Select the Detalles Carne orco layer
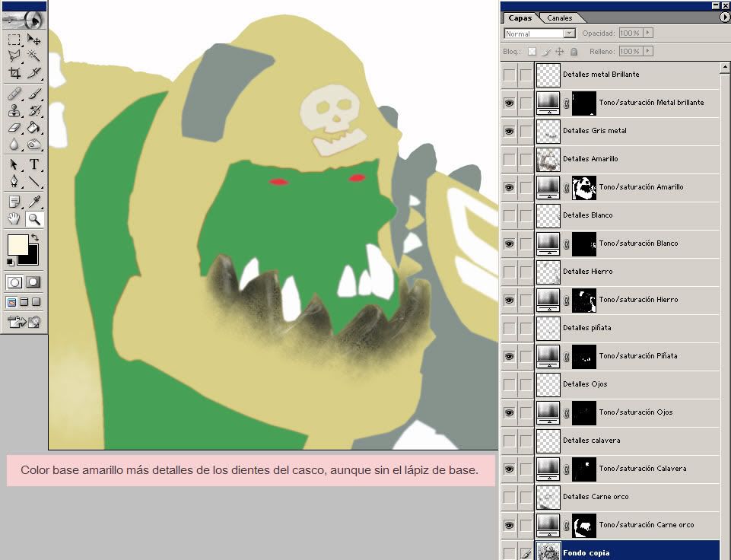Screen dimensions: 731x560 point(627,497)
